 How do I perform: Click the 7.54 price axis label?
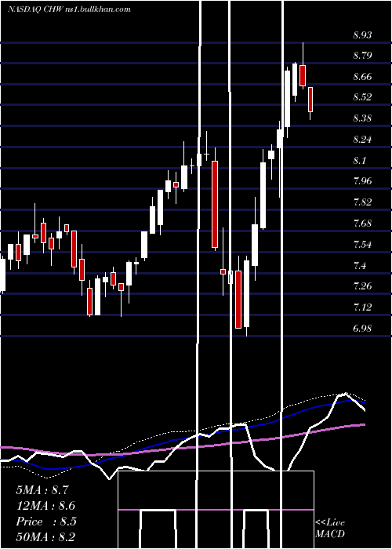click(362, 245)
